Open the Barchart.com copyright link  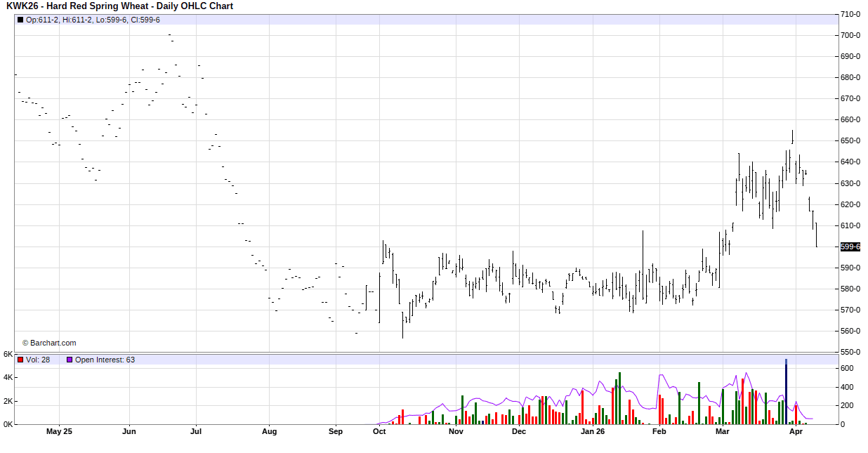[x=49, y=343]
